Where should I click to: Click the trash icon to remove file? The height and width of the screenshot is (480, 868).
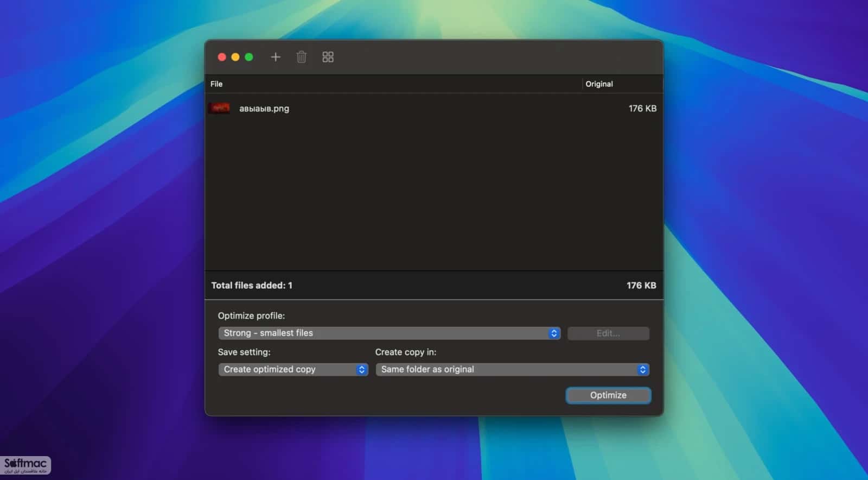click(x=302, y=57)
